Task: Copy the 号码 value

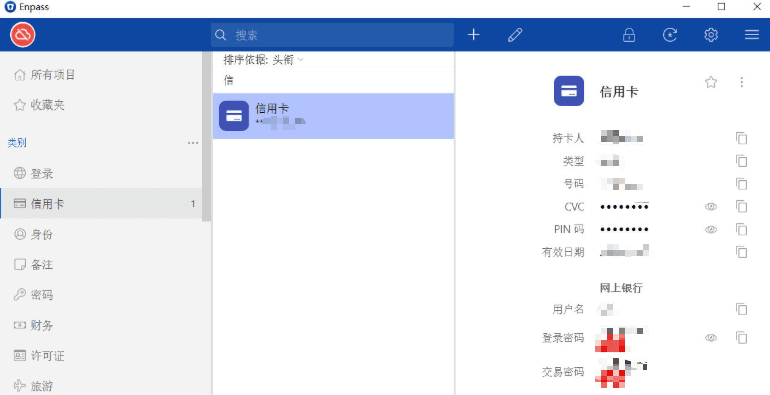Action: click(742, 184)
